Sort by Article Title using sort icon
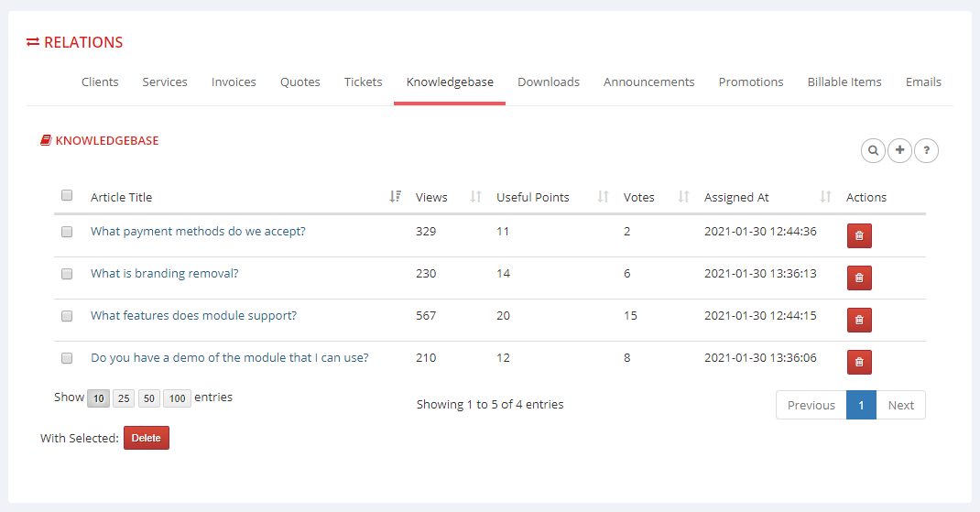The image size is (980, 512). coord(395,197)
